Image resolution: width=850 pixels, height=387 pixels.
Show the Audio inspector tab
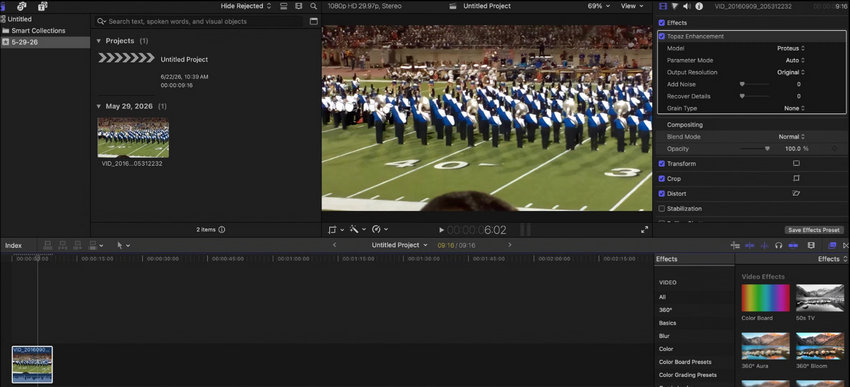point(687,6)
